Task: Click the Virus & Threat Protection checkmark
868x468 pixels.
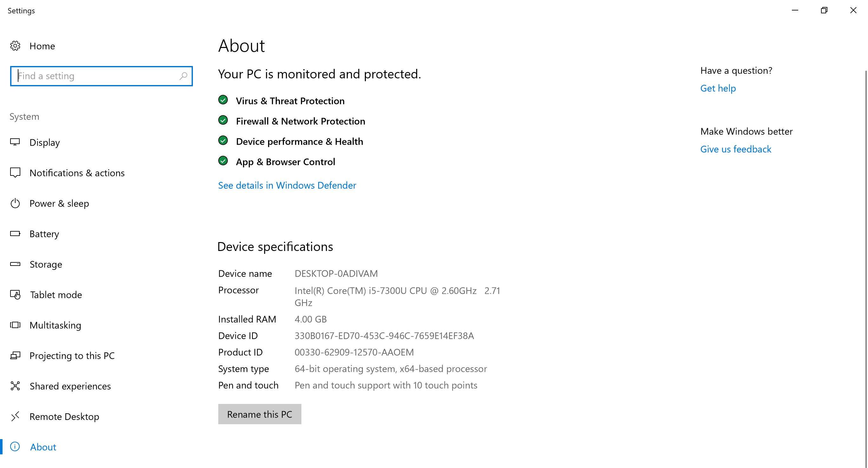Action: (x=223, y=100)
